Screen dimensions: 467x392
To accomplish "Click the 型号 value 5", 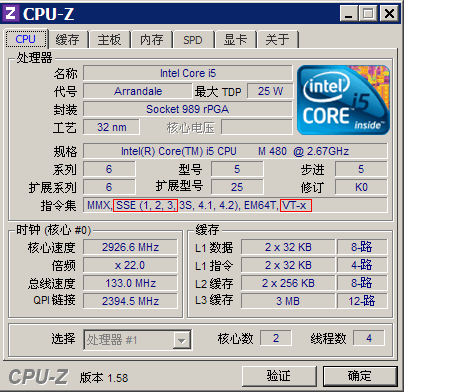I will (x=237, y=169).
